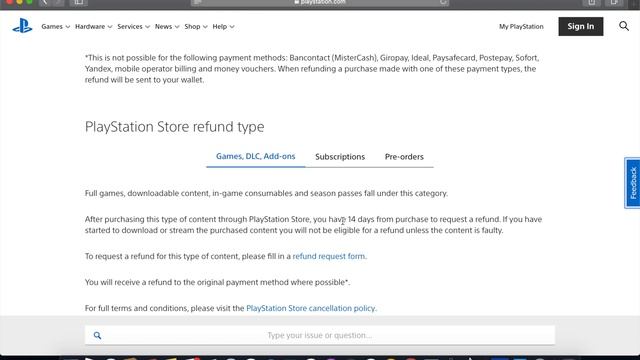640x360 pixels.
Task: Click the 'original payment method where possible' sentence
Action: 217,282
